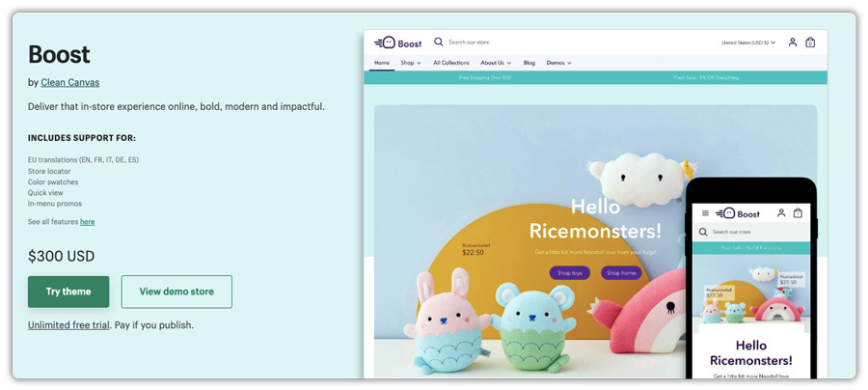
Task: Focus the mobile preview search field
Action: pyautogui.click(x=751, y=232)
